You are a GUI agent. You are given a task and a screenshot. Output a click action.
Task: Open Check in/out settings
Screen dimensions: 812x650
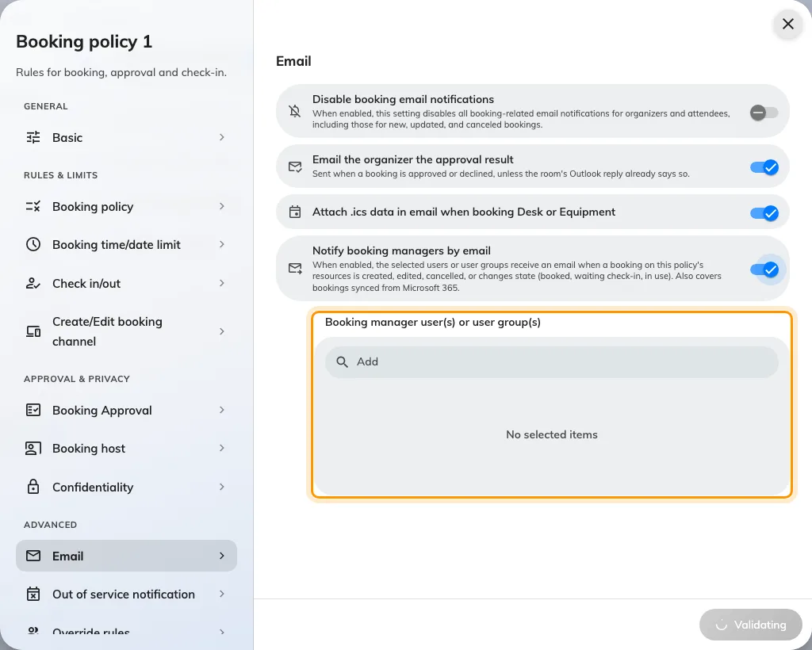pyautogui.click(x=126, y=283)
